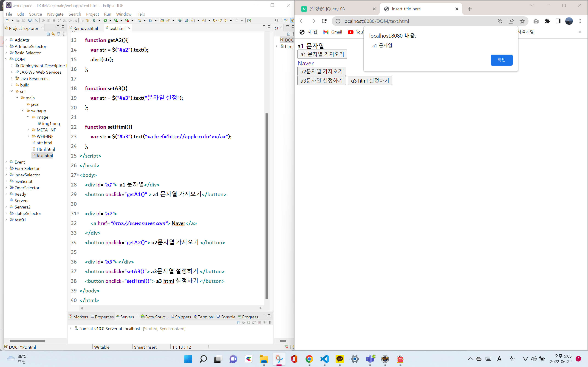
Task: Open Chrome from the Windows taskbar
Action: point(309,359)
